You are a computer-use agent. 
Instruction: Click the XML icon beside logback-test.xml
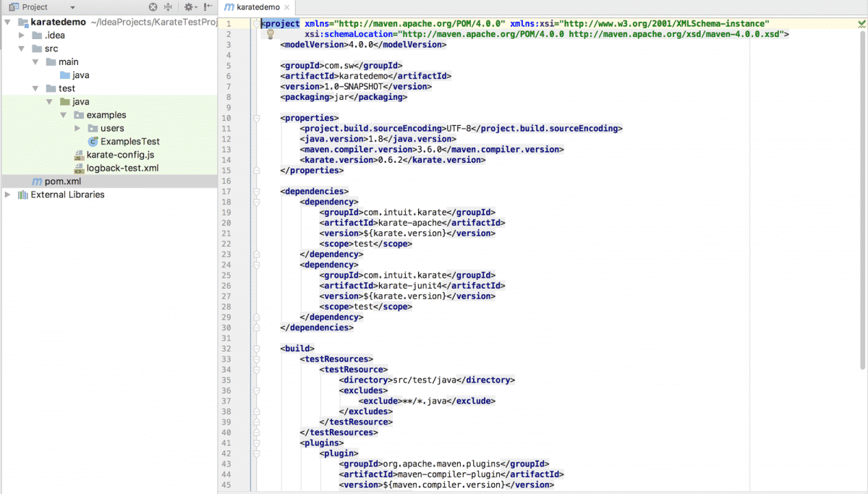click(x=79, y=168)
